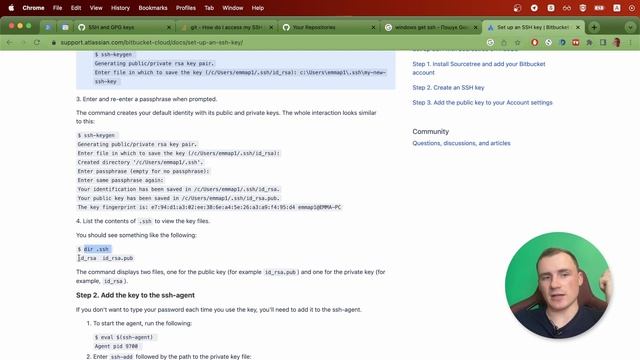Click the Google icon in the address bar

490,42
